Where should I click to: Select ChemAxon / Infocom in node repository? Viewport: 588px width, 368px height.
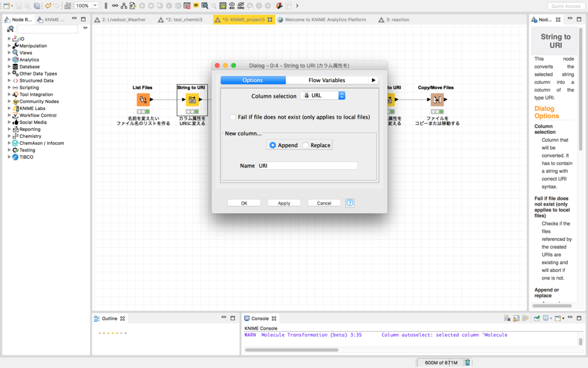[x=41, y=143]
